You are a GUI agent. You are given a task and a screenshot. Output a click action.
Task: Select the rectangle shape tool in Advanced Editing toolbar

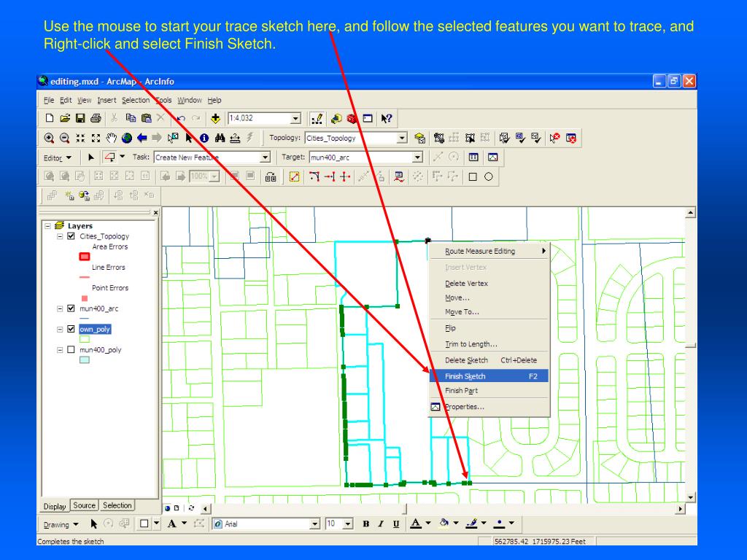coord(473,176)
